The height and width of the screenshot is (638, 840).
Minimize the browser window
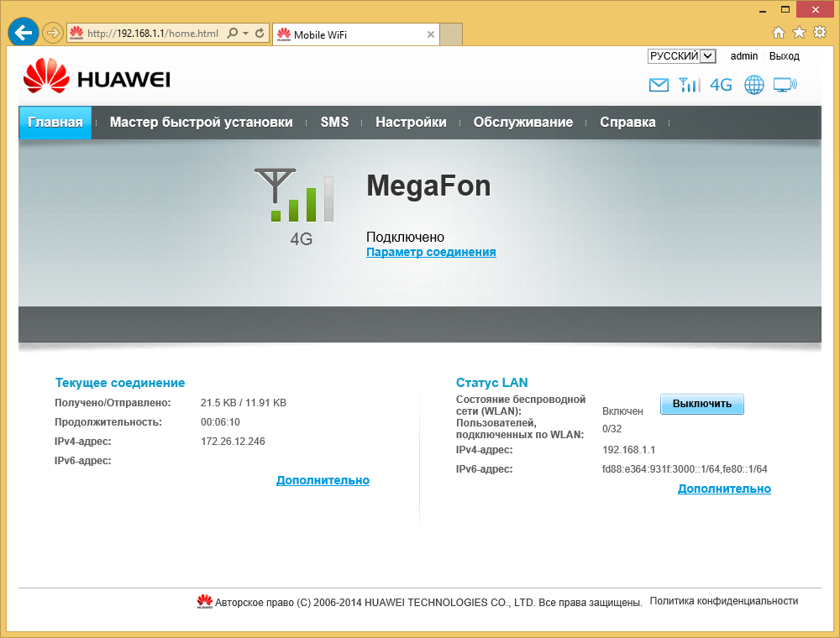point(763,9)
